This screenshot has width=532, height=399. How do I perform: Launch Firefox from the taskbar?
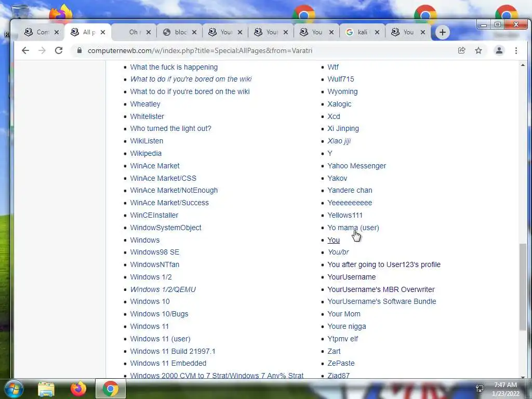click(x=78, y=389)
